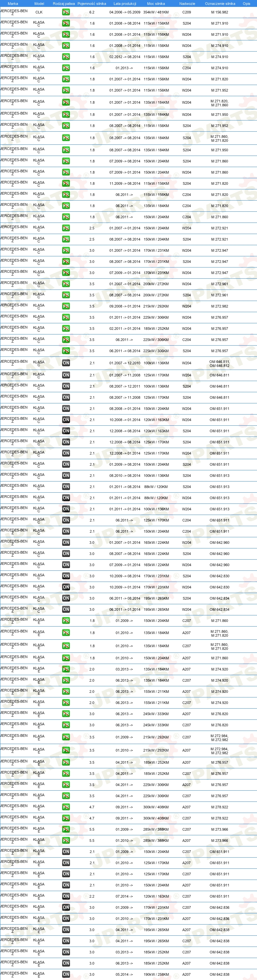Open the PB icon in the M 274.910 W204 row
Viewport: 257px width, 980px height.
click(x=66, y=46)
